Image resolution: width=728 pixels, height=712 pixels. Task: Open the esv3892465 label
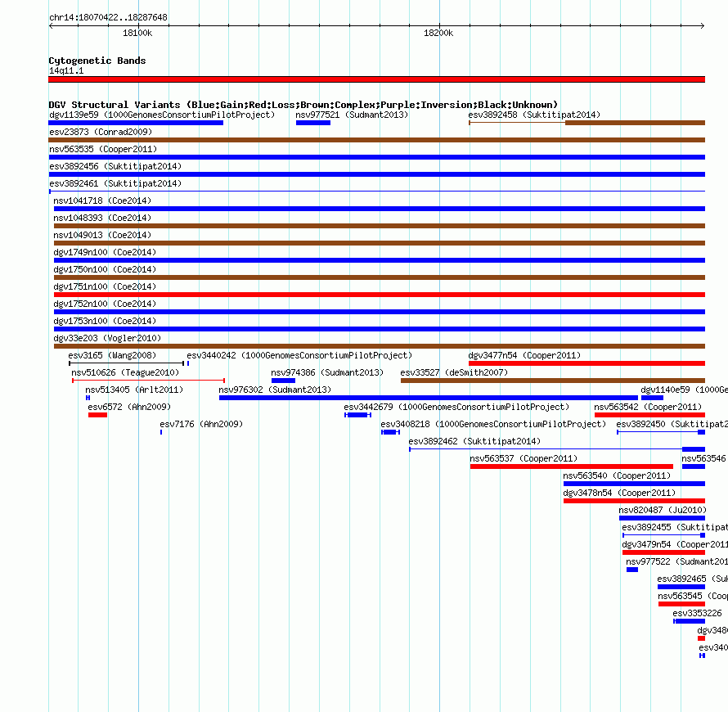coord(692,579)
